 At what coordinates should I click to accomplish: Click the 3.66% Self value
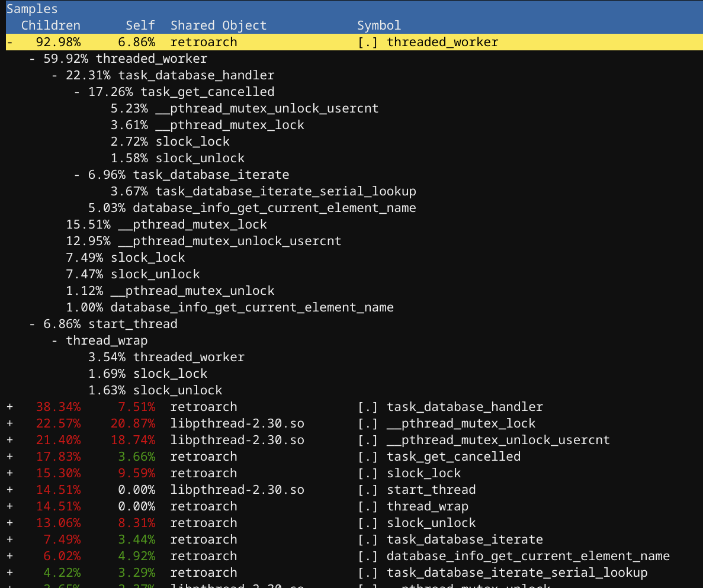pyautogui.click(x=137, y=457)
